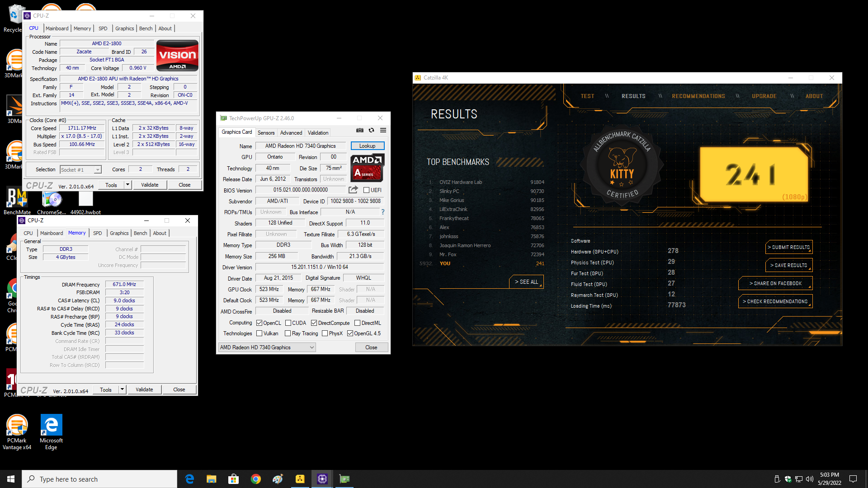Toggle the Ray Tracing checkbox
The height and width of the screenshot is (488, 868).
[288, 333]
